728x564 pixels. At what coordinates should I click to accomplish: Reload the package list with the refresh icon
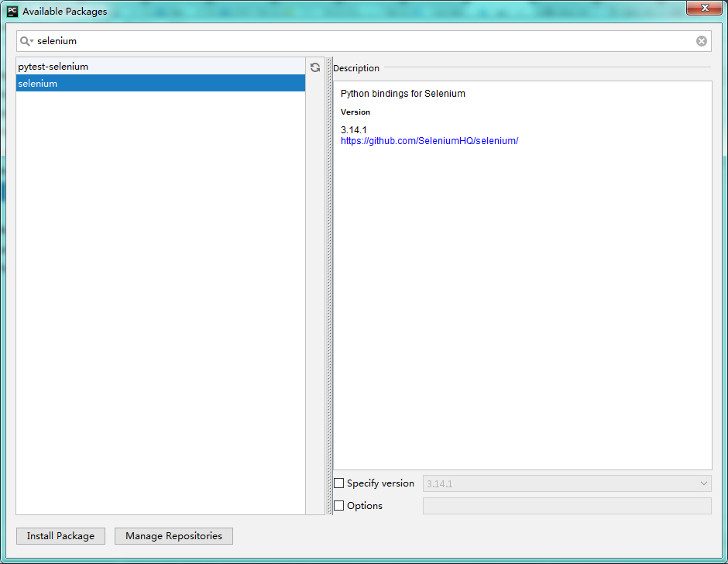(x=315, y=67)
